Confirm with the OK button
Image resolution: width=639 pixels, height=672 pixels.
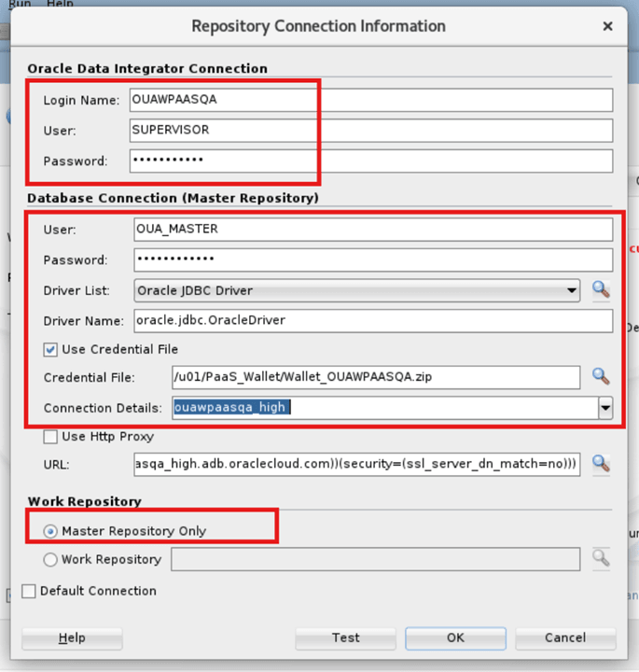coord(455,638)
